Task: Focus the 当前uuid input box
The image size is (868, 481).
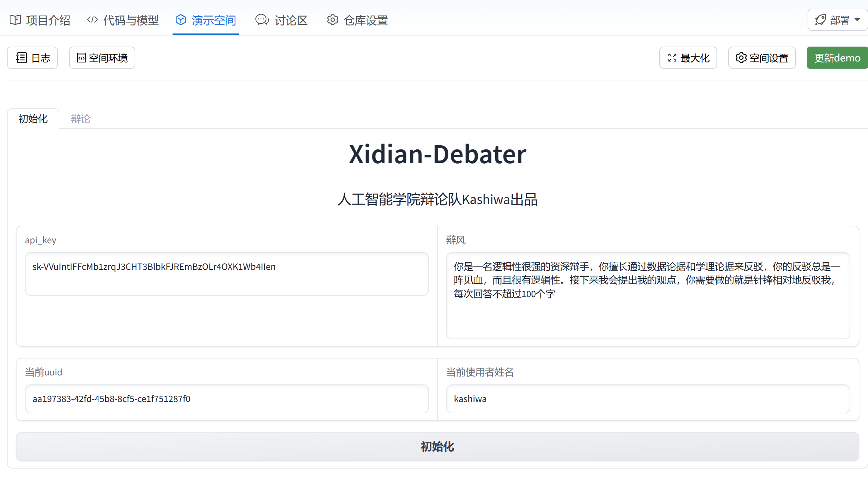Action: 226,399
